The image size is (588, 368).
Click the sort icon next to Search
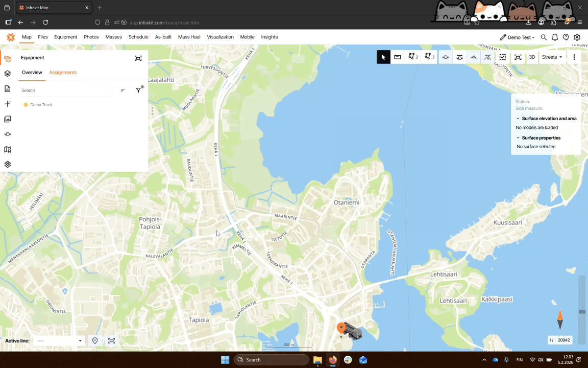coord(122,90)
